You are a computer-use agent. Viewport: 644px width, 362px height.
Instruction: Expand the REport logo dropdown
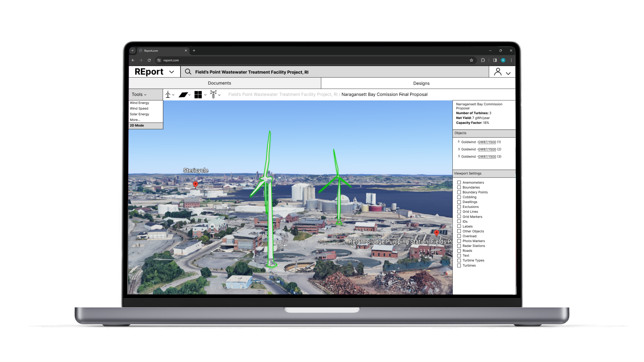[x=172, y=72]
